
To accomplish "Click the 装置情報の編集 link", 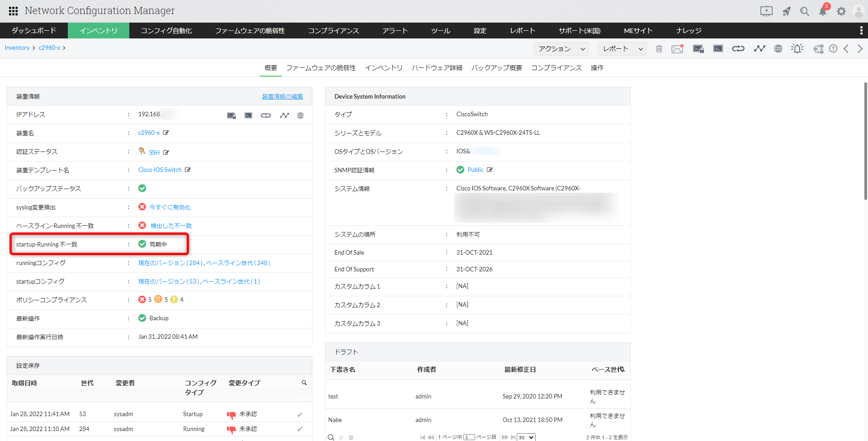I will (282, 96).
